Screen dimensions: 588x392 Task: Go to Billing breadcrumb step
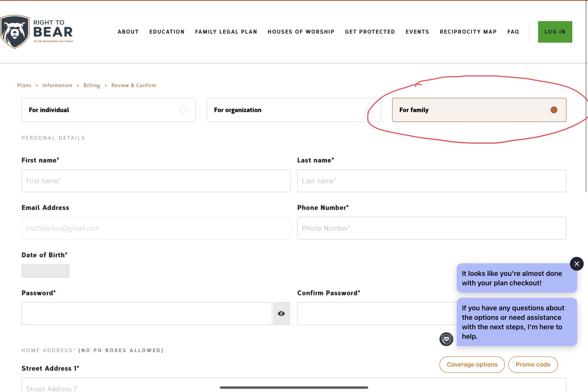(91, 85)
